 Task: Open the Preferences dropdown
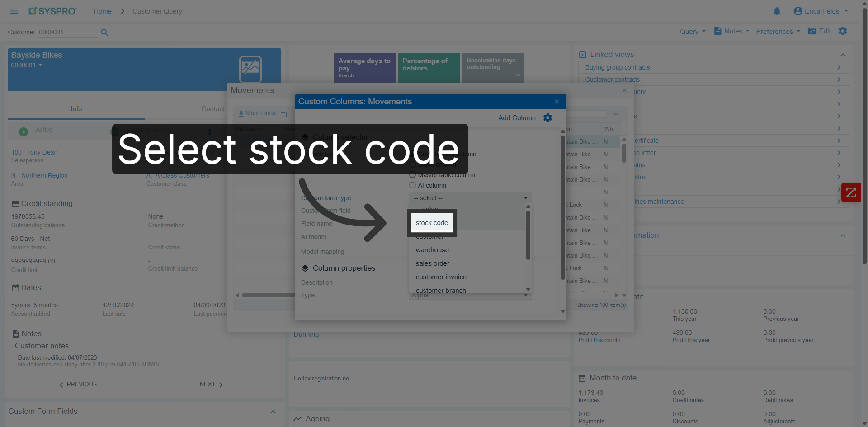(x=778, y=31)
